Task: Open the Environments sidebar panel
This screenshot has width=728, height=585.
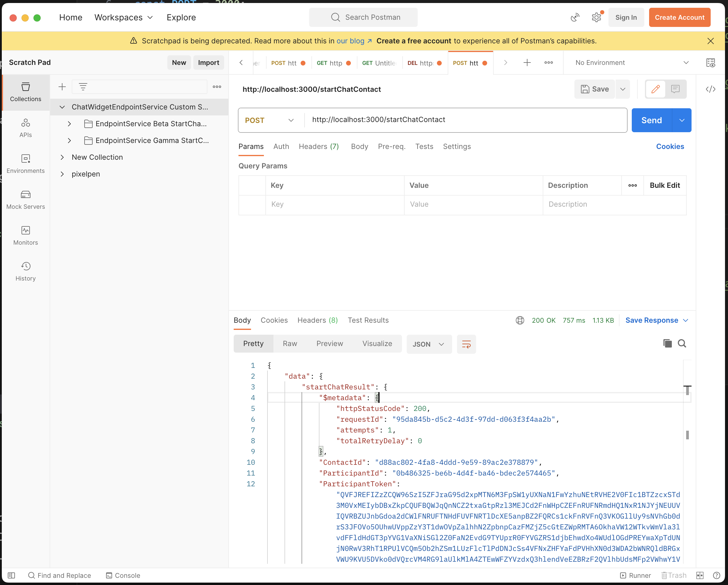Action: pos(26,164)
